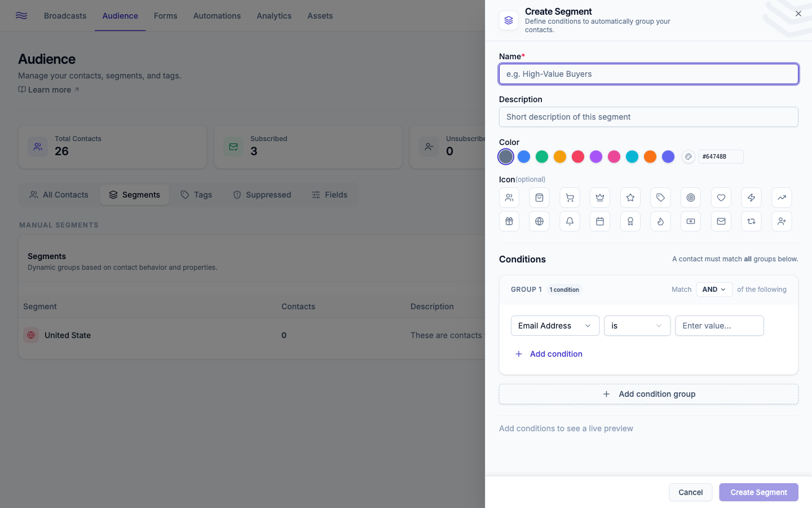Pick the crown segment icon
This screenshot has width=812, height=508.
point(600,198)
